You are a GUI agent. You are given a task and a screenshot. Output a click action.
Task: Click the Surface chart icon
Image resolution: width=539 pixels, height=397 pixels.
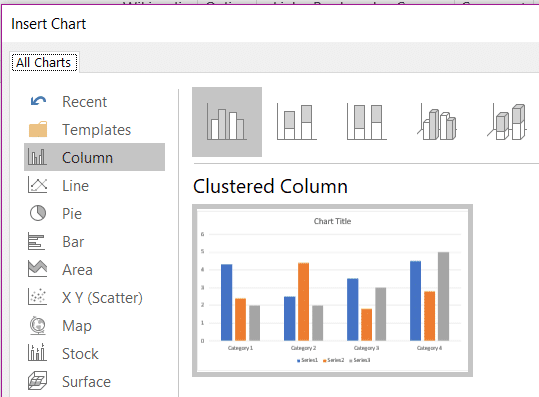(x=38, y=381)
